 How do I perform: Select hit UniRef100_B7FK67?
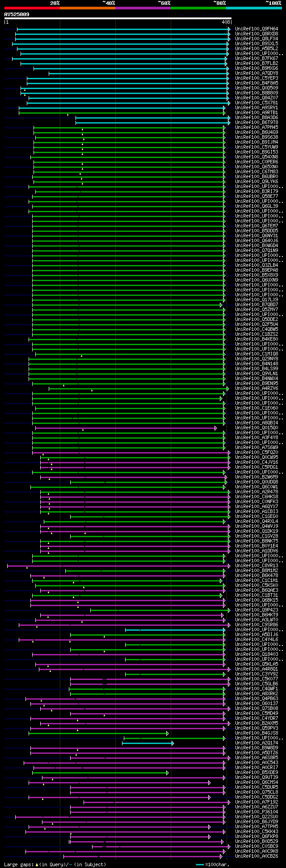257,59
